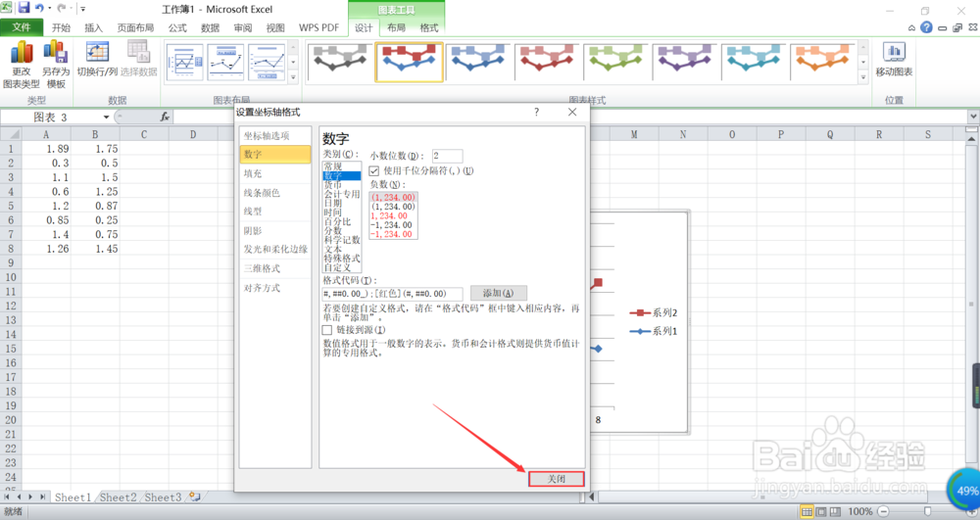Choose Percentage (百分比) in category list

[342, 221]
